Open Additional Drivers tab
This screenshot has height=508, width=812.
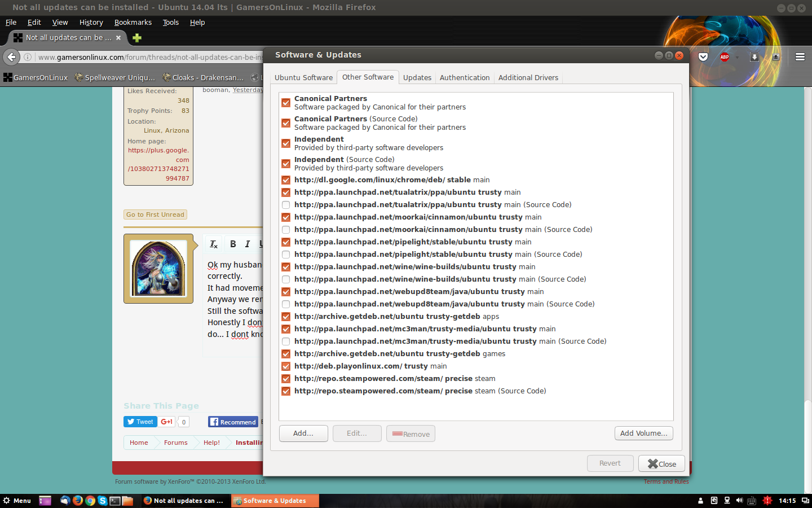pyautogui.click(x=528, y=77)
